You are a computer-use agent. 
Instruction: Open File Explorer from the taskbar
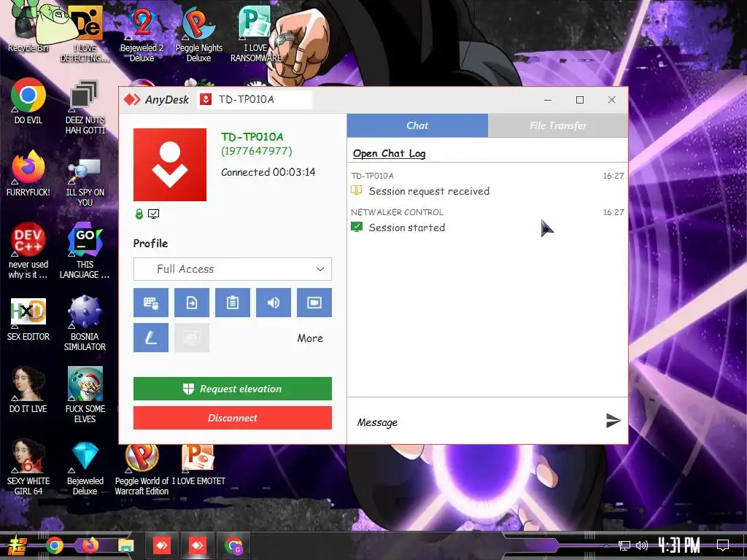(x=125, y=545)
